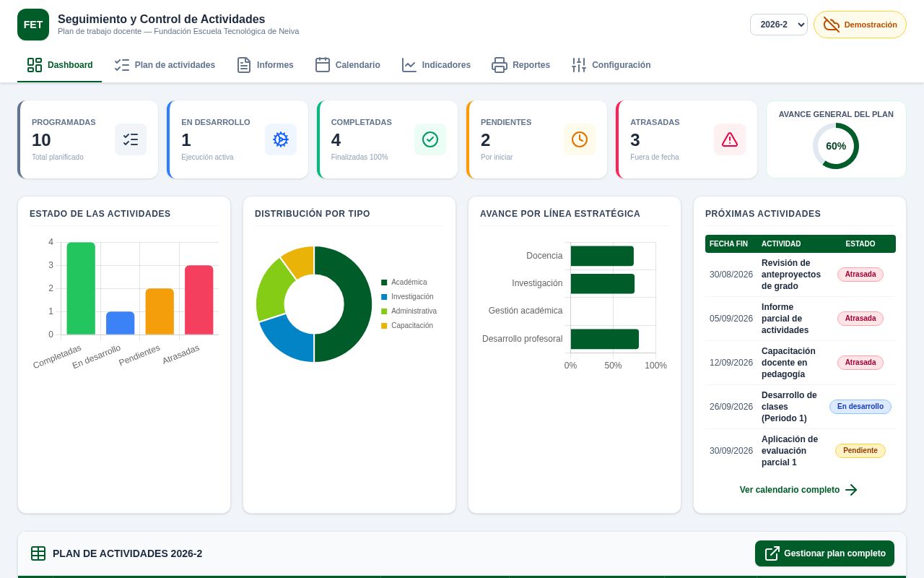Viewport: 924px width, 578px height.
Task: Click the Atrasada badge for Revisión de anteproyectos
Action: pyautogui.click(x=860, y=275)
